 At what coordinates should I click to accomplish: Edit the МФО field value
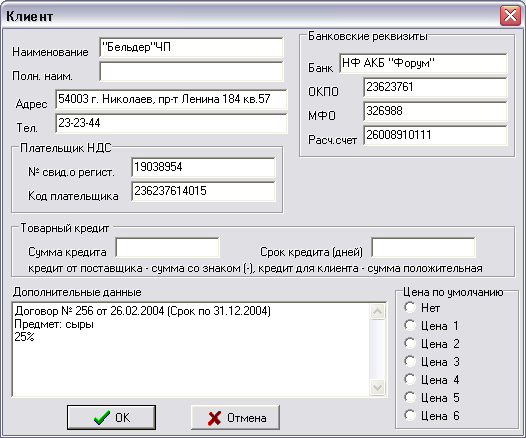435,111
